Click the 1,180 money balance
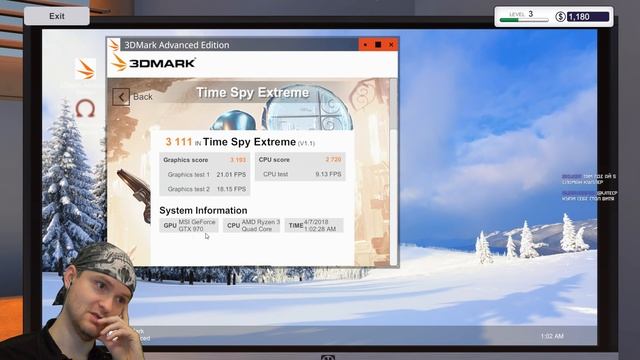 point(588,17)
